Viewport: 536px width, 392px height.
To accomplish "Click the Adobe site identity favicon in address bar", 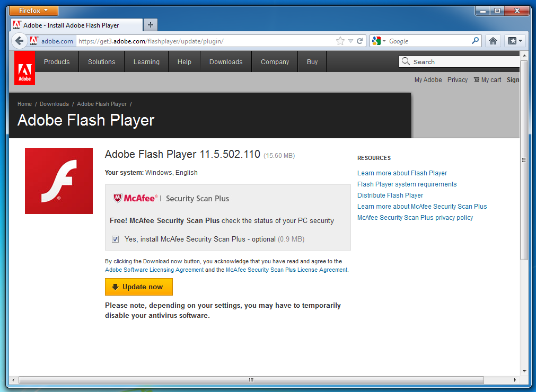I will pos(33,41).
